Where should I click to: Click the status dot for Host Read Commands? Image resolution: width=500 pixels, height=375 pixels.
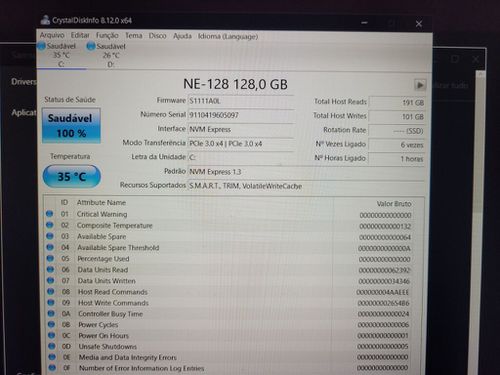(x=51, y=291)
